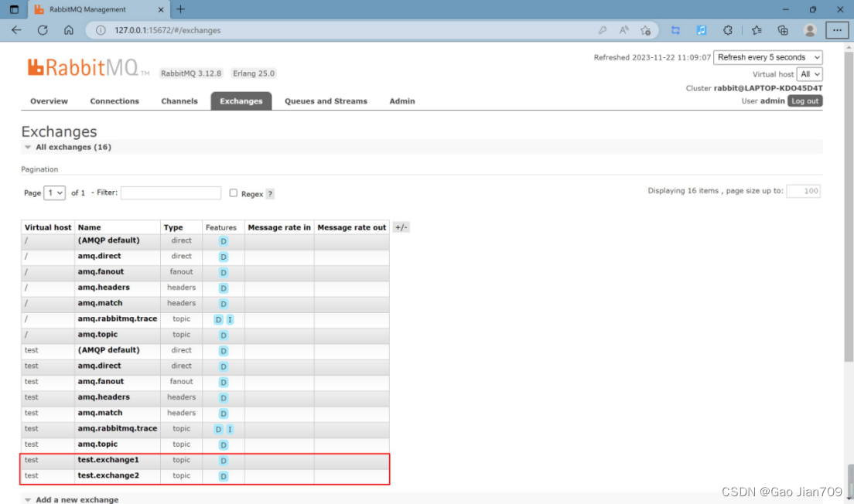Open Queues and Streams tab
Viewport: 854px width, 504px height.
pyautogui.click(x=326, y=101)
